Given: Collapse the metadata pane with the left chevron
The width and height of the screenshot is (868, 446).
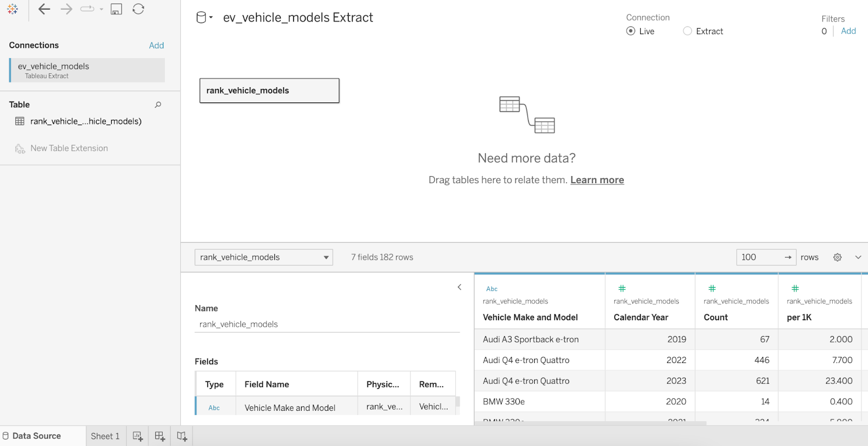Looking at the screenshot, I should point(459,287).
